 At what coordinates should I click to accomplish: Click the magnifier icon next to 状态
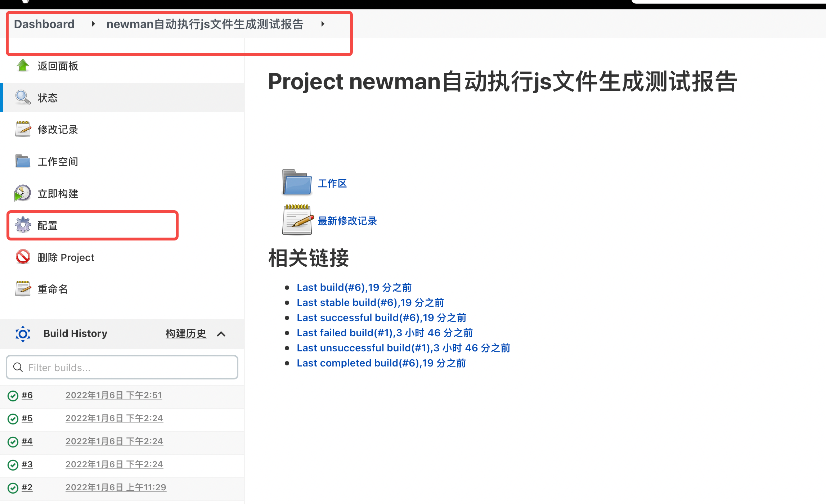click(23, 97)
